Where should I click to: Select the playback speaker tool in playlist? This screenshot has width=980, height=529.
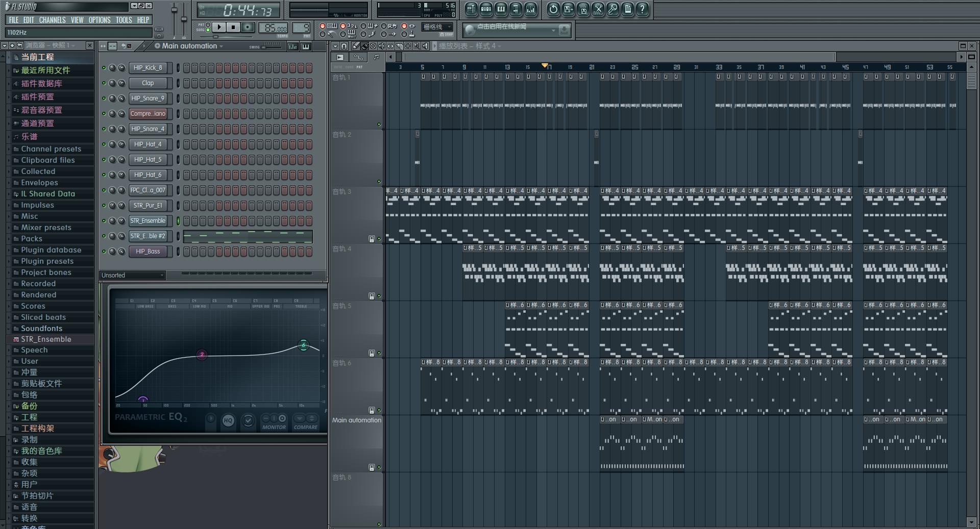[x=425, y=46]
